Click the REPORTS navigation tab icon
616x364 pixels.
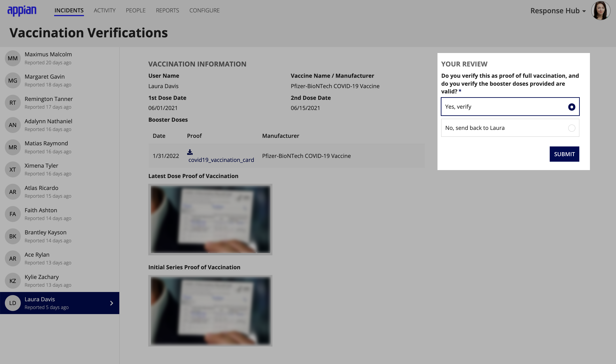[167, 10]
